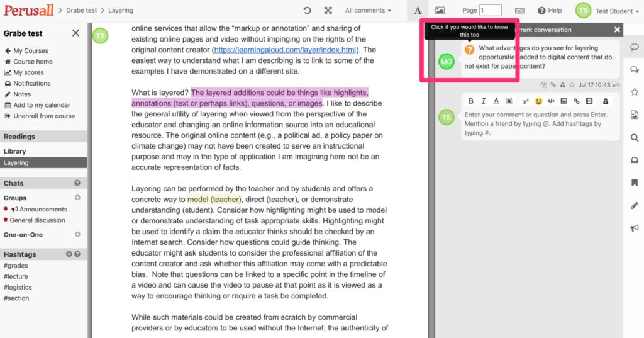The width and height of the screenshot is (644, 338).
Task: Toggle text annotation mode (A icon)
Action: coord(418,11)
